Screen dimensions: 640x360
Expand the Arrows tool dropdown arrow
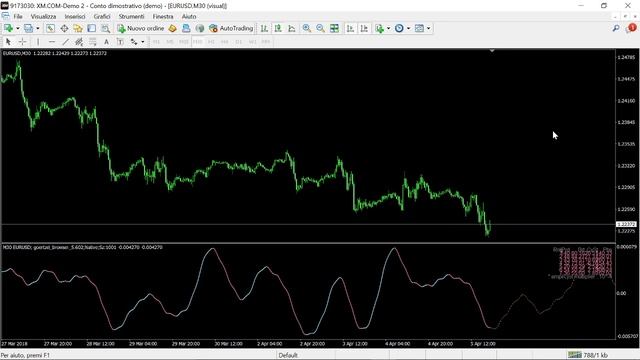coord(142,42)
